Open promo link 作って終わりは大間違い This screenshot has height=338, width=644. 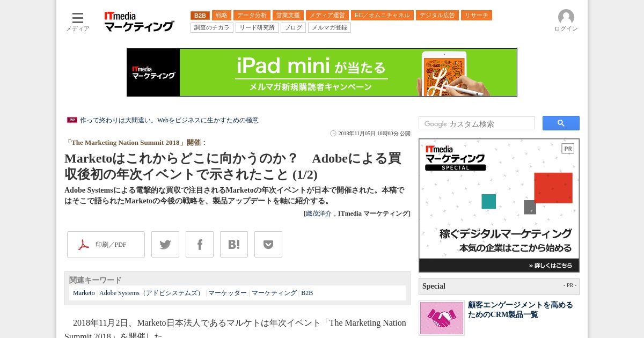pyautogui.click(x=169, y=120)
